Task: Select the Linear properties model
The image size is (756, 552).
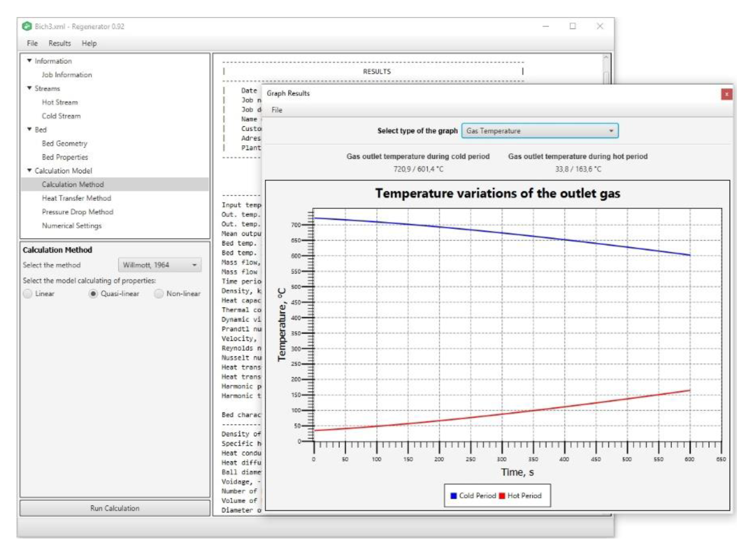Action: [28, 294]
